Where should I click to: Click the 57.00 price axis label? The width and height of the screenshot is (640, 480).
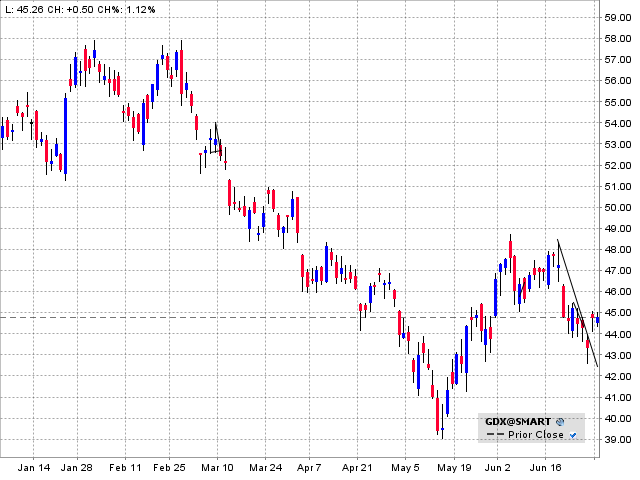click(x=618, y=60)
